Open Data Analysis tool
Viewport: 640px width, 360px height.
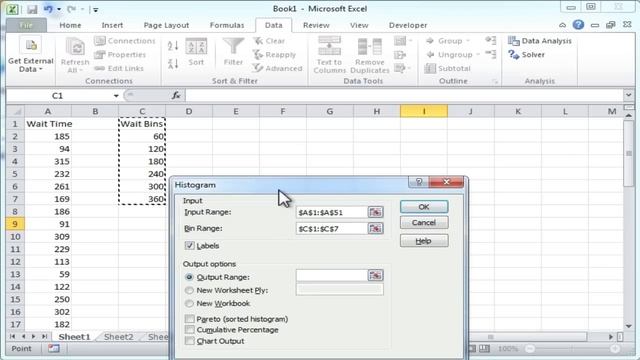(x=540, y=41)
